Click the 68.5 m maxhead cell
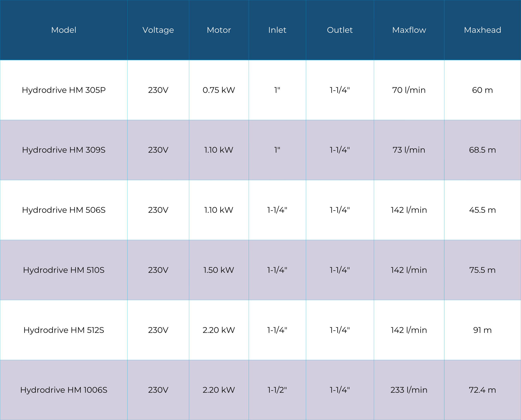Screen dimensions: 521x420 tap(482, 150)
